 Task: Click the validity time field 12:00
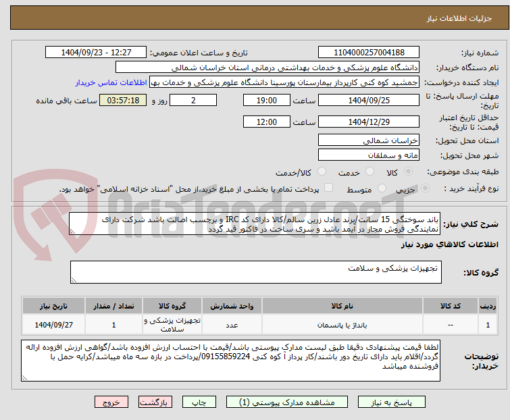266,122
